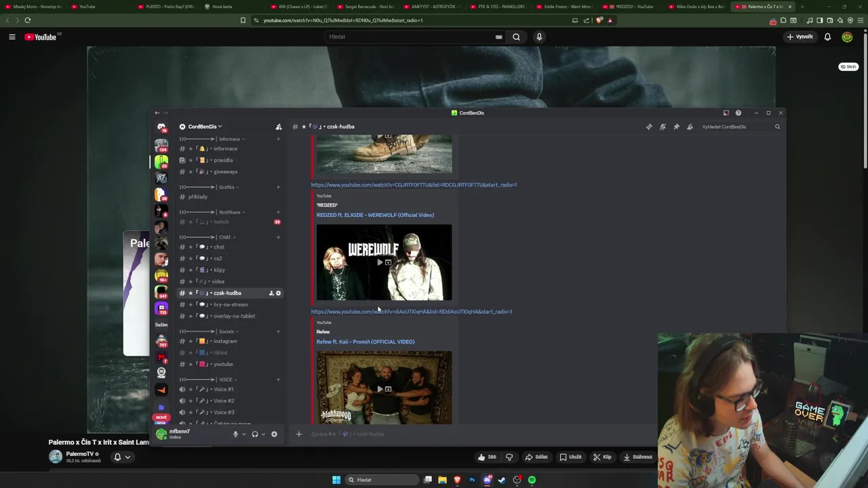This screenshot has height=488, width=868.
Task: Click the attachment plus button in message bar
Action: (298, 434)
